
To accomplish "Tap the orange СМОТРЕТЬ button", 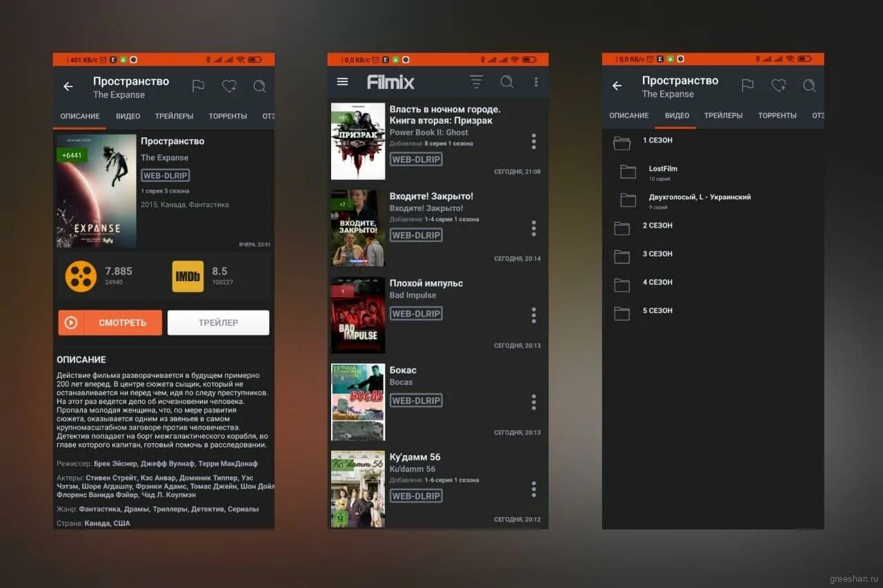I will point(110,323).
